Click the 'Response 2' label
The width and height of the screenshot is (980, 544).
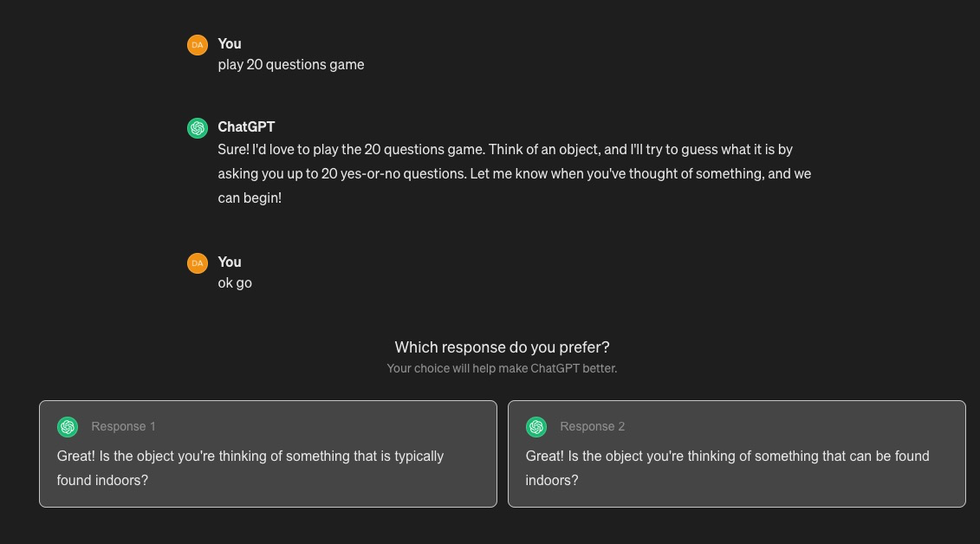coord(592,426)
